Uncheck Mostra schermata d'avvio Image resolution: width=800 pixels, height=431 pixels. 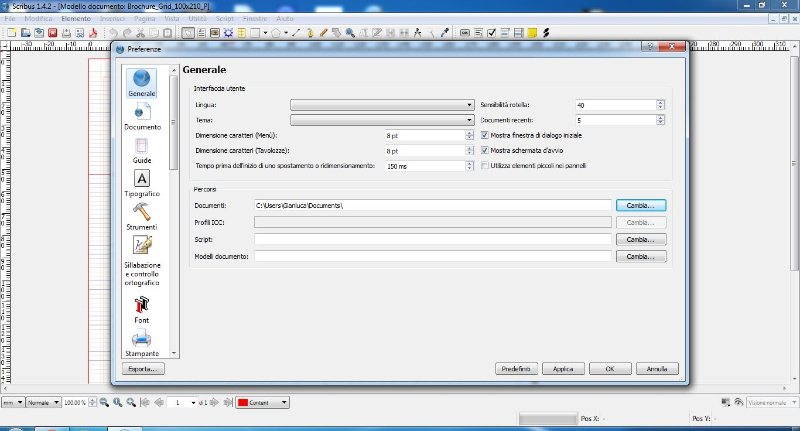pyautogui.click(x=485, y=150)
